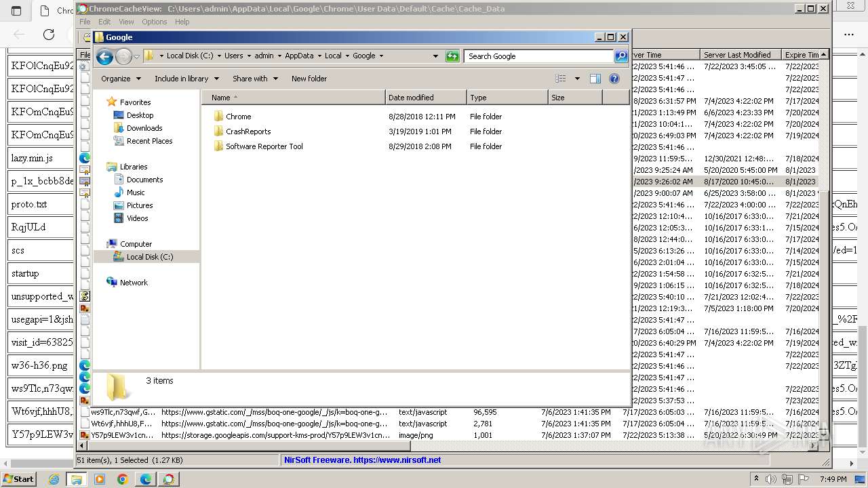Open View menu in ChromeCacheView
The width and height of the screenshot is (868, 488).
pyautogui.click(x=127, y=22)
